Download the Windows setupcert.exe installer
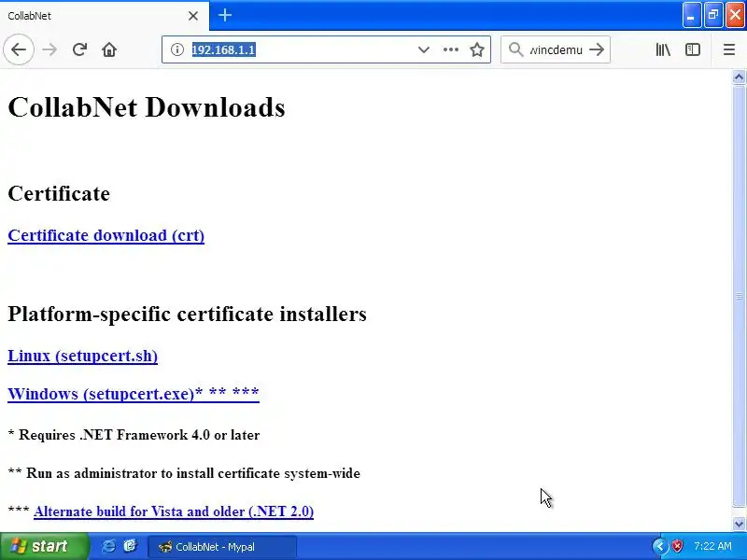The height and width of the screenshot is (560, 747). pos(134,394)
